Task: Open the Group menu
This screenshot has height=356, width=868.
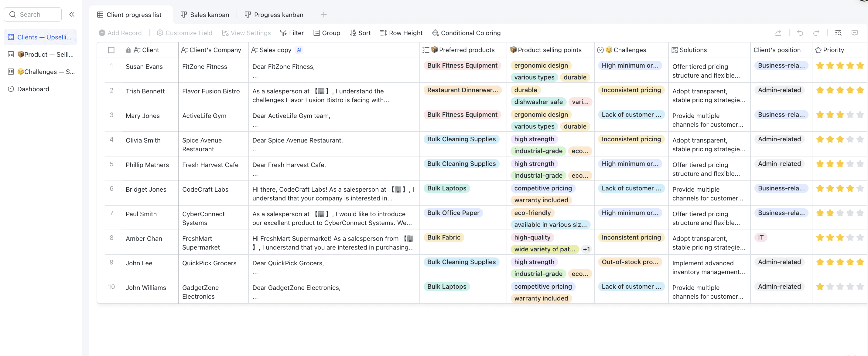Action: click(x=326, y=33)
